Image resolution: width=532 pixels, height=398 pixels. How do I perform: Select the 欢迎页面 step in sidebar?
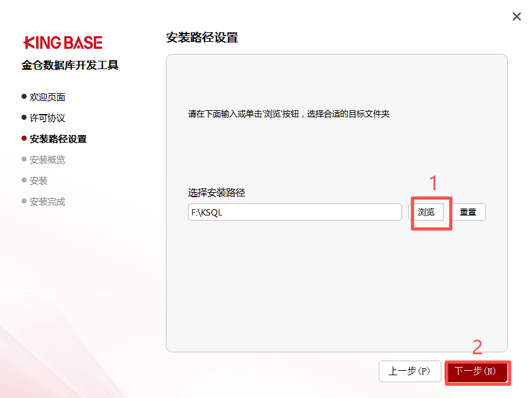click(47, 97)
